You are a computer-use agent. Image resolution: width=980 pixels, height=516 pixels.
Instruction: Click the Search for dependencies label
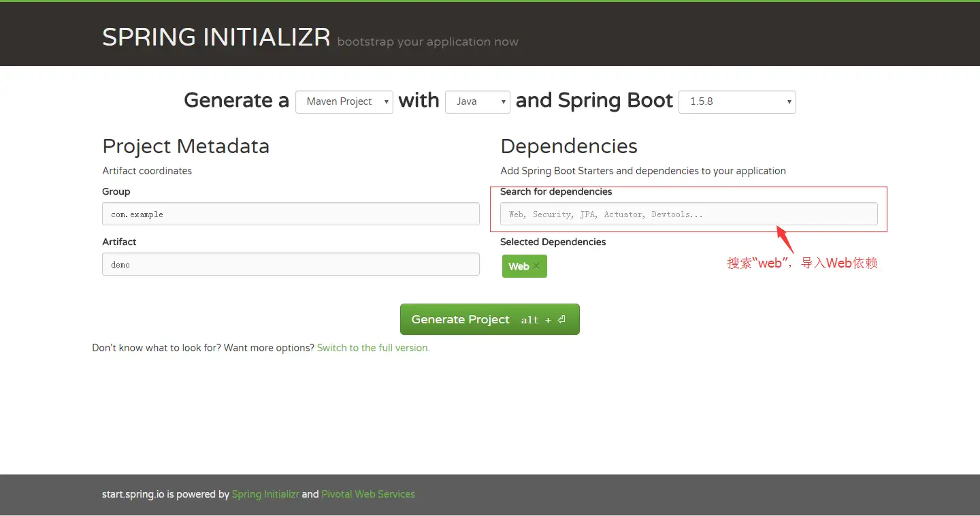pyautogui.click(x=556, y=192)
